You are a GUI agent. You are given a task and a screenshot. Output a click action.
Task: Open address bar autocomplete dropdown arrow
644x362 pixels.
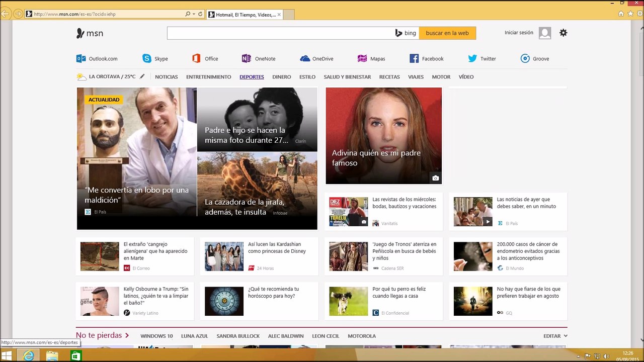point(194,14)
